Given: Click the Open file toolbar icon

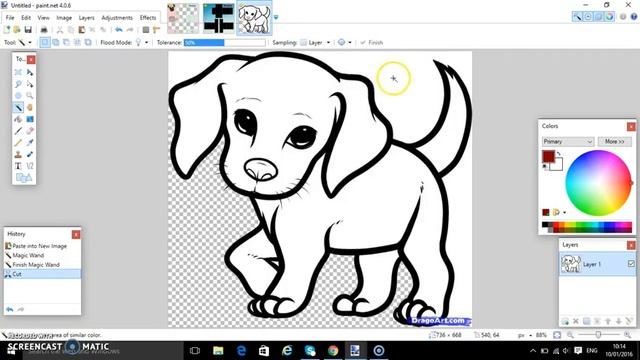Looking at the screenshot, I should pyautogui.click(x=17, y=29).
